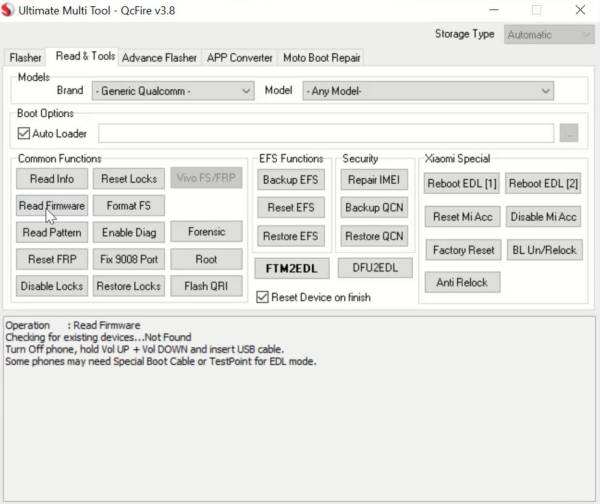Click the Reset EFS button
600x504 pixels.
click(291, 207)
